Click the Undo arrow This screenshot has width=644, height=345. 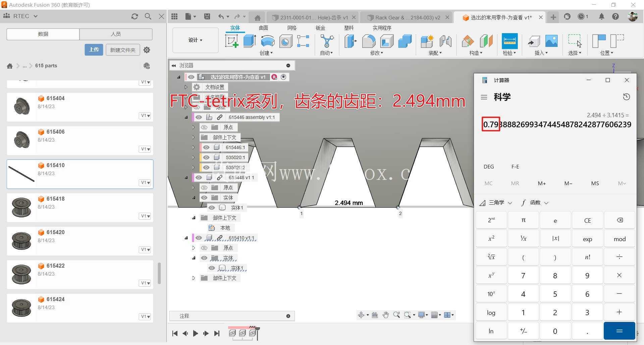pos(221,17)
